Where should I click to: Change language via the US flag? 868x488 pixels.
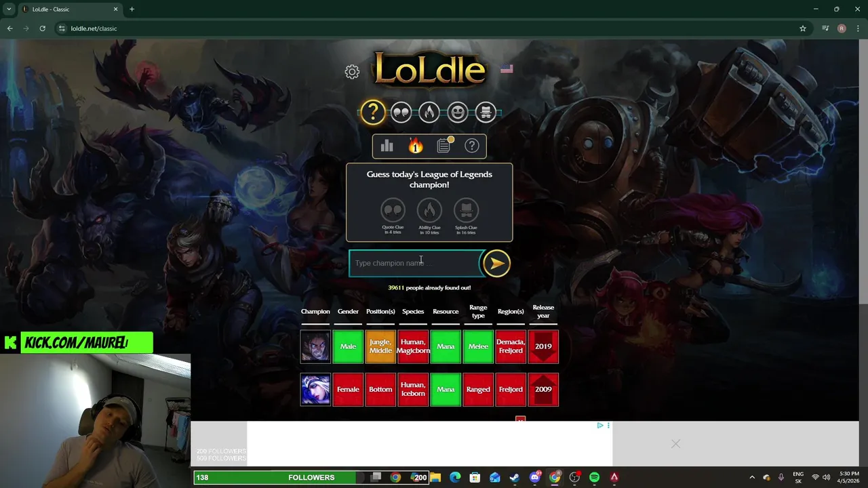(507, 69)
